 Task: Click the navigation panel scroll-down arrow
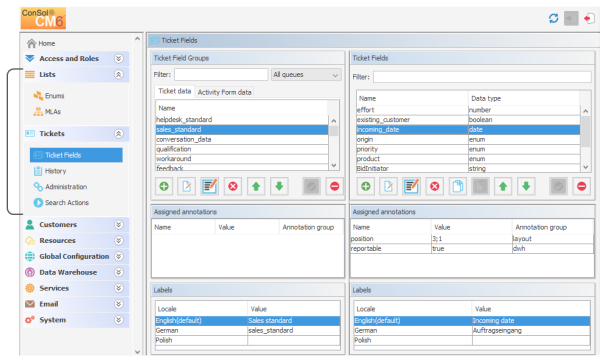138,352
